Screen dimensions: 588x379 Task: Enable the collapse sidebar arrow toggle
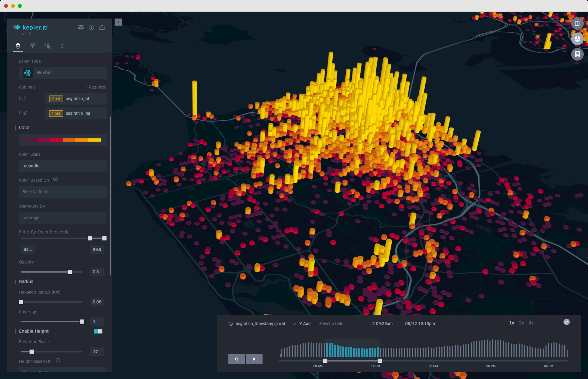[x=118, y=22]
